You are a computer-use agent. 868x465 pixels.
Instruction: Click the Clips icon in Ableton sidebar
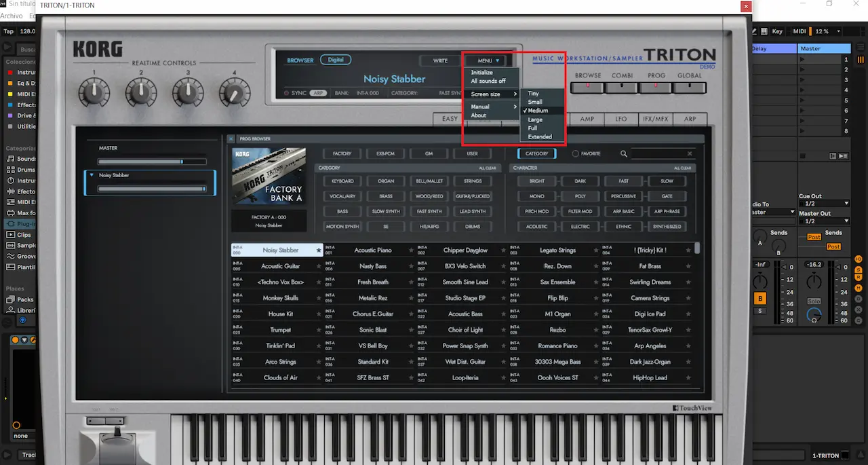click(x=10, y=235)
